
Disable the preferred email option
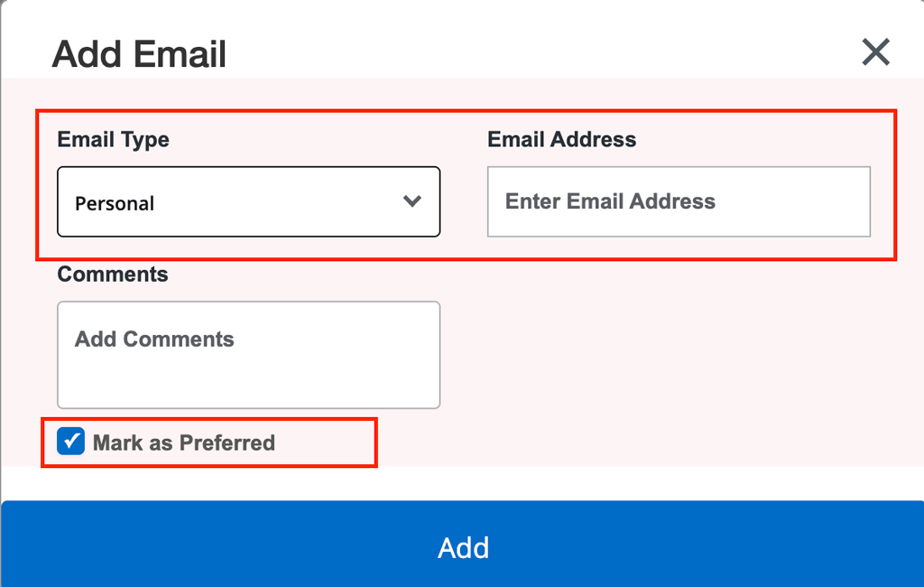70,442
